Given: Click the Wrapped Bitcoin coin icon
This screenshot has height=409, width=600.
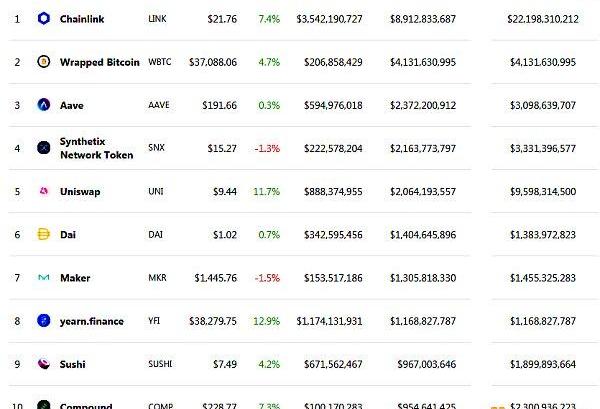Looking at the screenshot, I should (44, 61).
